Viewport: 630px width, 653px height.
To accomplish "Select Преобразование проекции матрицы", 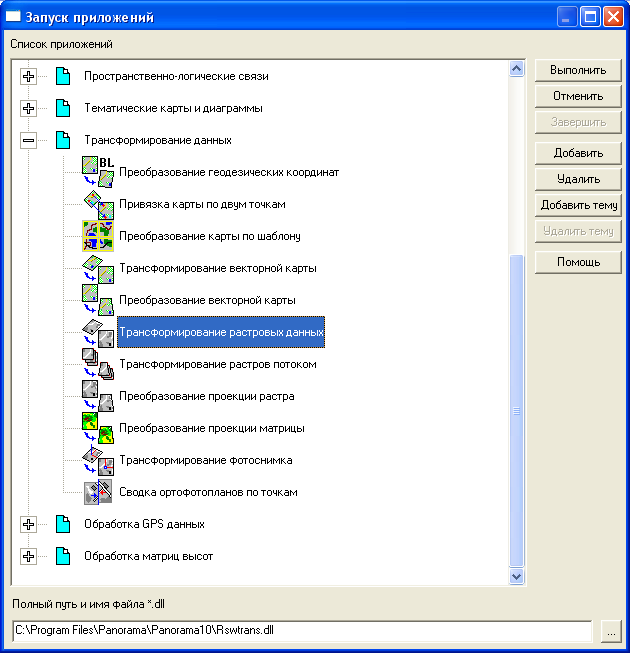I will coord(212,428).
